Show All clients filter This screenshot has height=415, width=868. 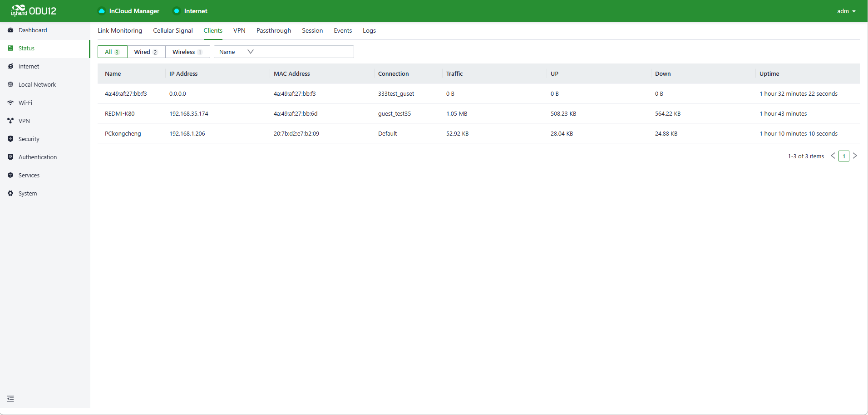tap(112, 52)
